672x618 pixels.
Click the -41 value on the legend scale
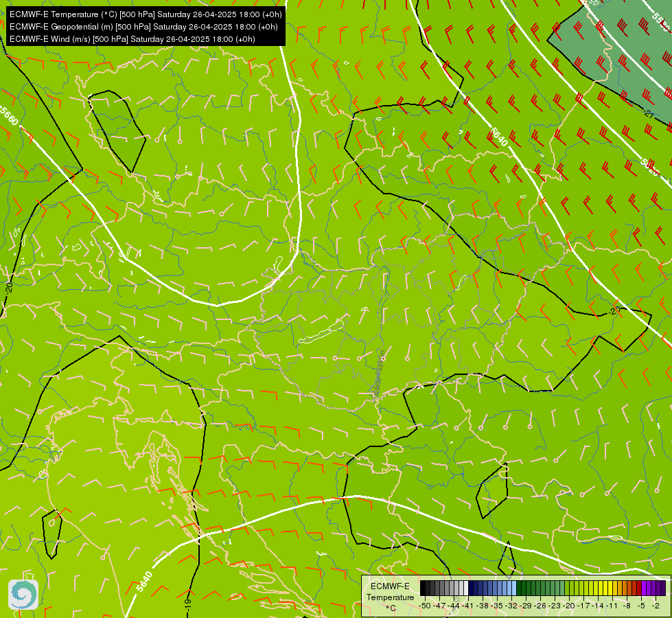click(468, 606)
